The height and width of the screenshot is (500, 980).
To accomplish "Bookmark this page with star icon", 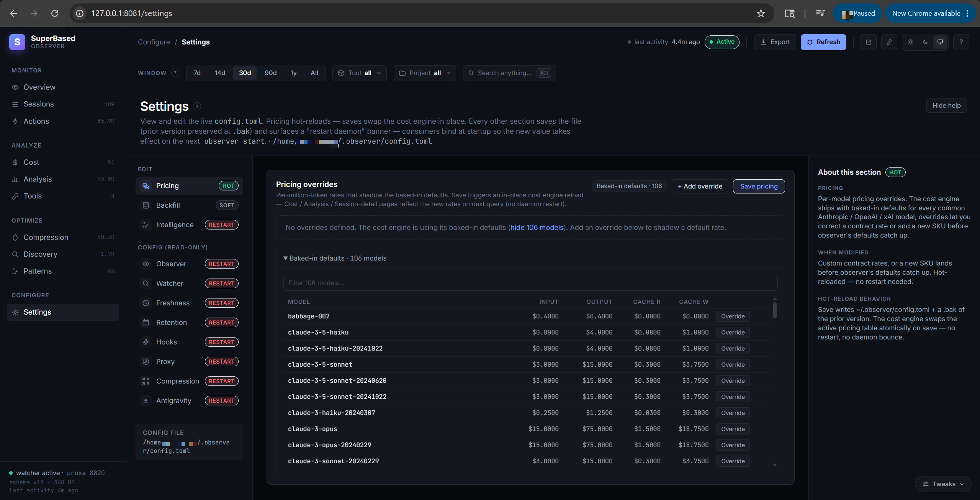I will [x=761, y=13].
